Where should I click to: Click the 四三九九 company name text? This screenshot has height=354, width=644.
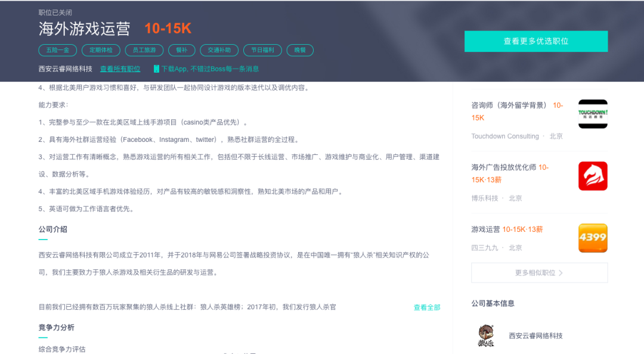click(485, 248)
